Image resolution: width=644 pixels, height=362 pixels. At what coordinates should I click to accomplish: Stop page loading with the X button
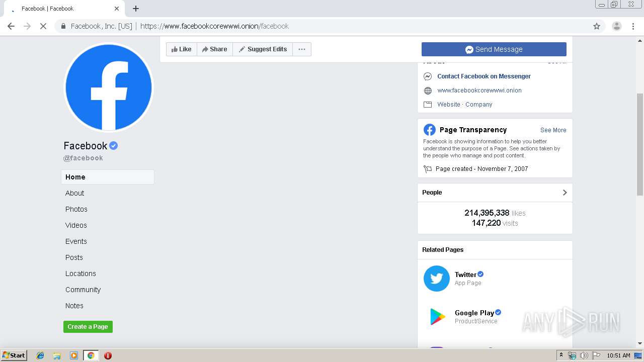(x=43, y=26)
